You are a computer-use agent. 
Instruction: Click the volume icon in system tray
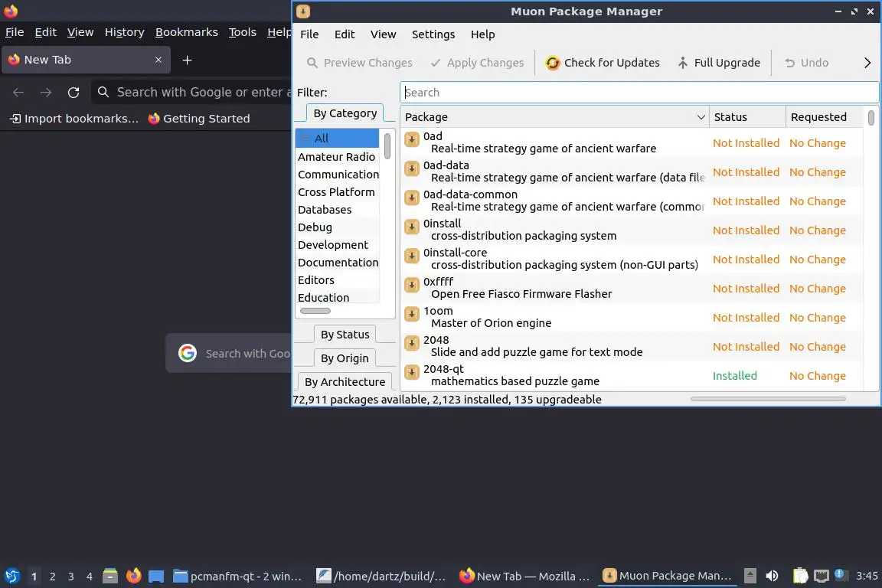coord(773,576)
